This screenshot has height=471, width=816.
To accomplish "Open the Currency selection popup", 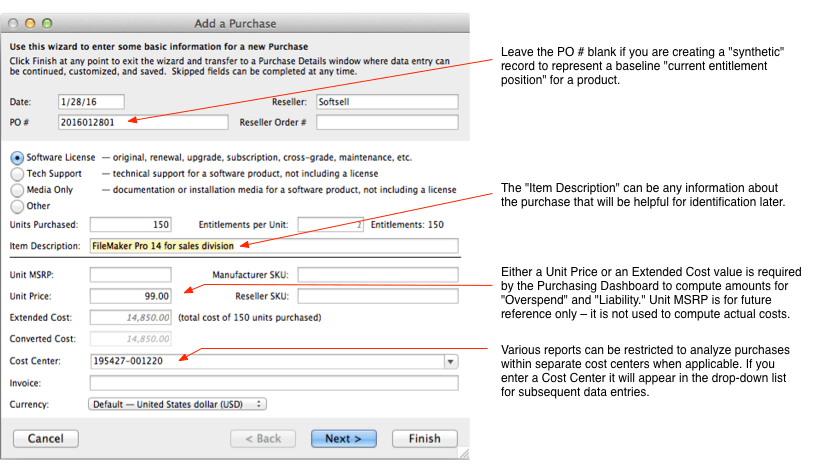I will click(178, 404).
